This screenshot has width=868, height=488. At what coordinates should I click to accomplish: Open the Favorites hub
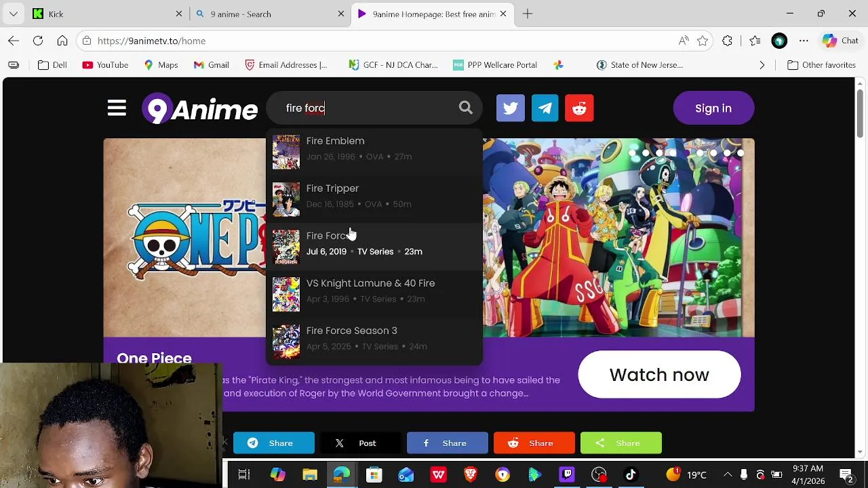[x=755, y=41]
